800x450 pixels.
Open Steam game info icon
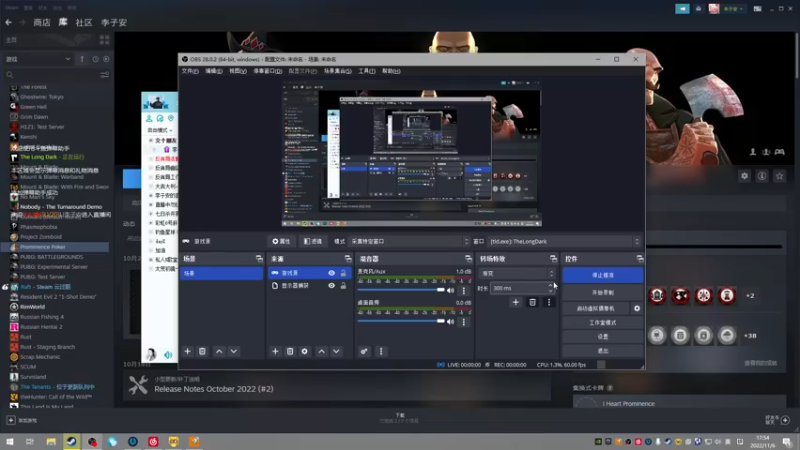(762, 176)
